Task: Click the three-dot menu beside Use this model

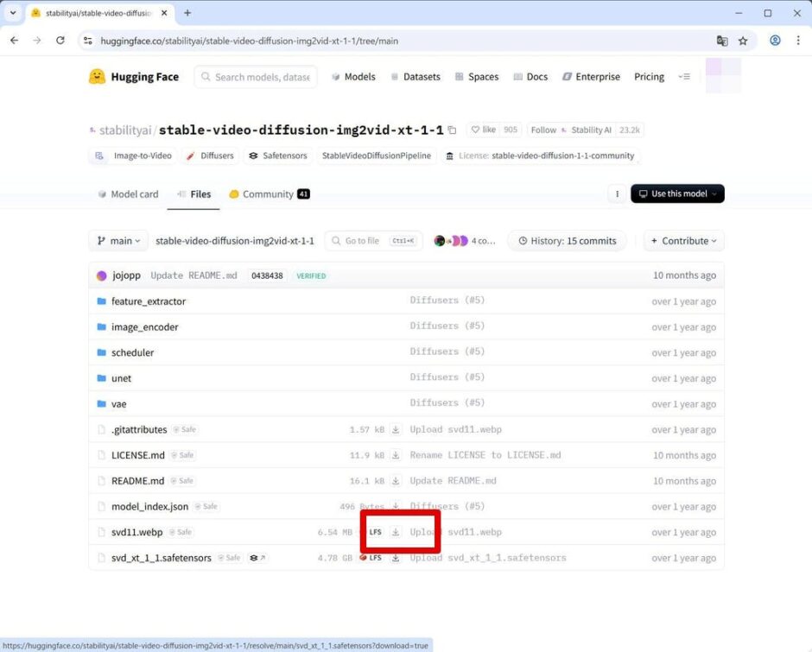Action: [x=617, y=194]
